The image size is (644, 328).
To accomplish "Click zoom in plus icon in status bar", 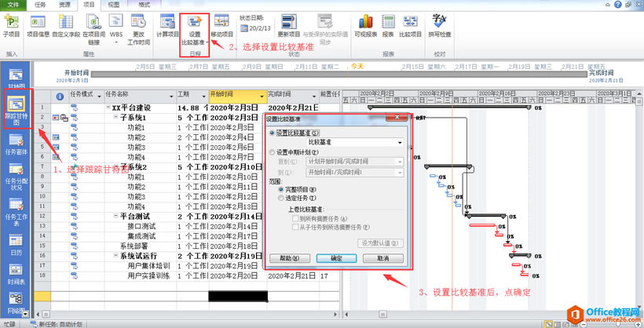I will (638, 324).
